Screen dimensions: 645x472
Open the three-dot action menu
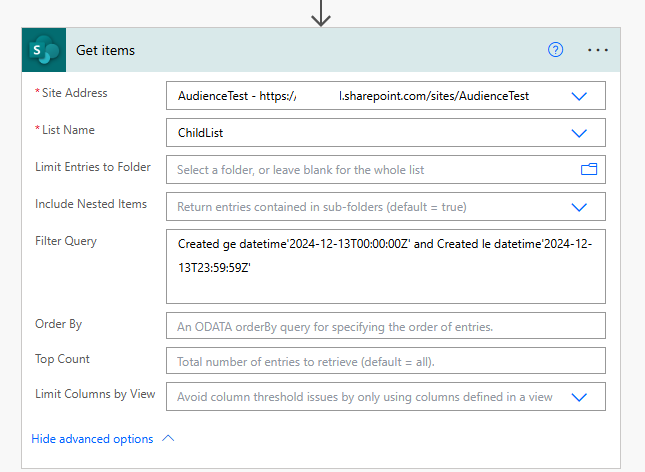click(598, 50)
